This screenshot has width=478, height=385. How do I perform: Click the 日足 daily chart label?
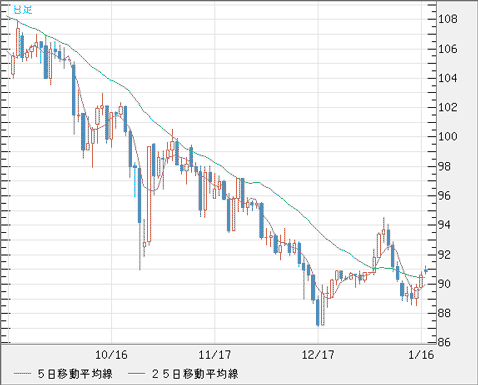[23, 9]
